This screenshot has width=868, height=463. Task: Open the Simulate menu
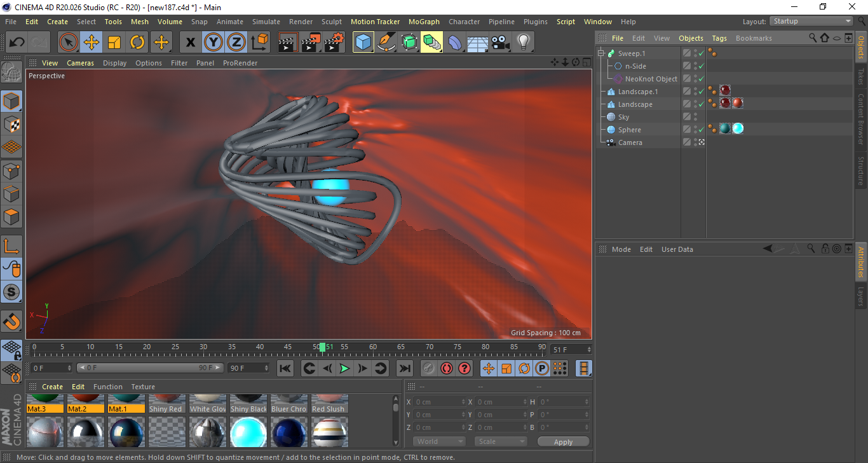266,22
